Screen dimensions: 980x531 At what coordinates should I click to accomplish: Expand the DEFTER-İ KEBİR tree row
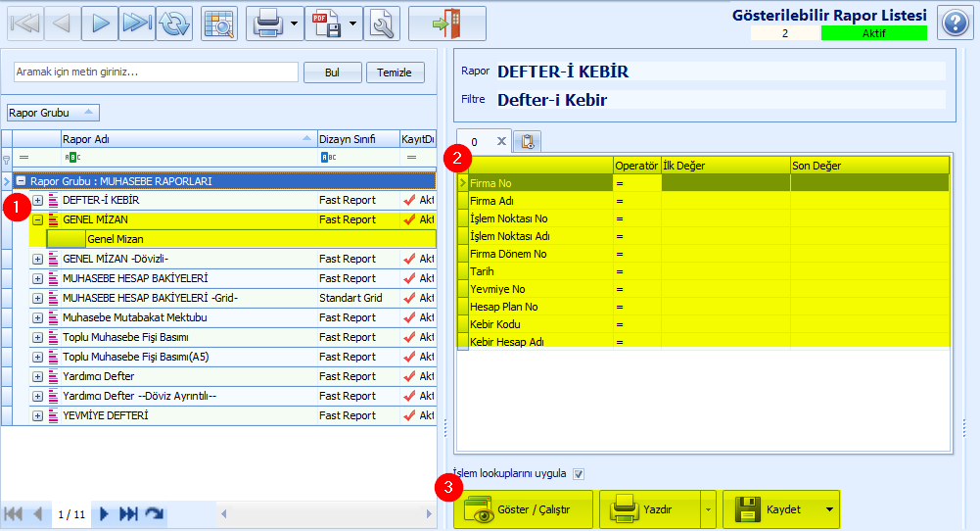38,200
